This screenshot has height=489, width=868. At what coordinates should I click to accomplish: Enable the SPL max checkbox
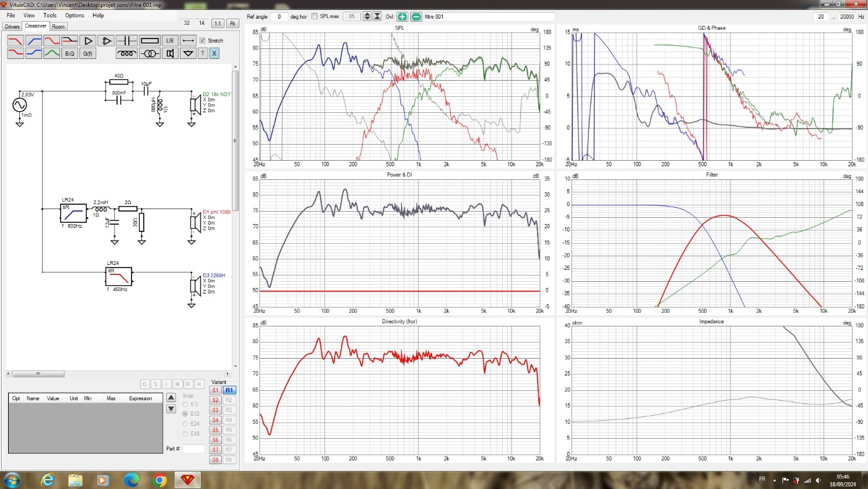[x=314, y=16]
